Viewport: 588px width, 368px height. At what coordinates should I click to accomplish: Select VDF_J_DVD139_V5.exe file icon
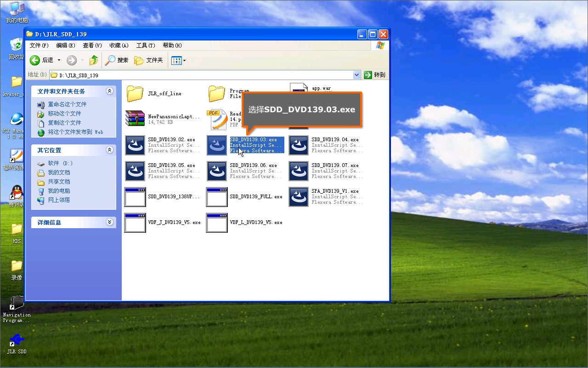pyautogui.click(x=135, y=223)
